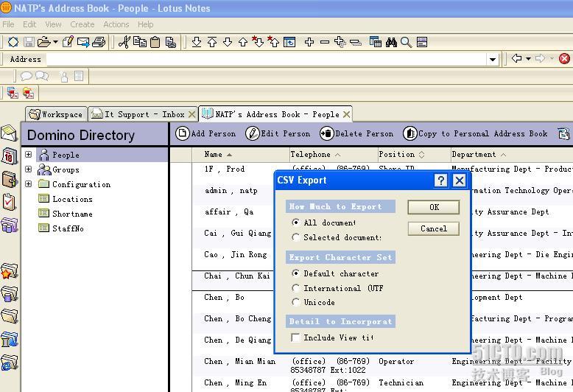Image resolution: width=573 pixels, height=392 pixels.
Task: Click the Edit document pencil icon
Action: 68,42
